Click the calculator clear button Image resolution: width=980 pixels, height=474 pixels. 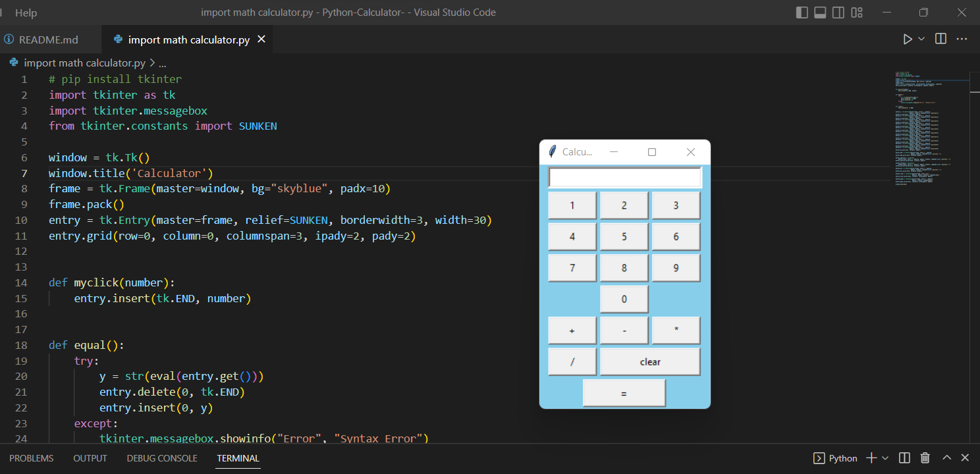(x=650, y=361)
